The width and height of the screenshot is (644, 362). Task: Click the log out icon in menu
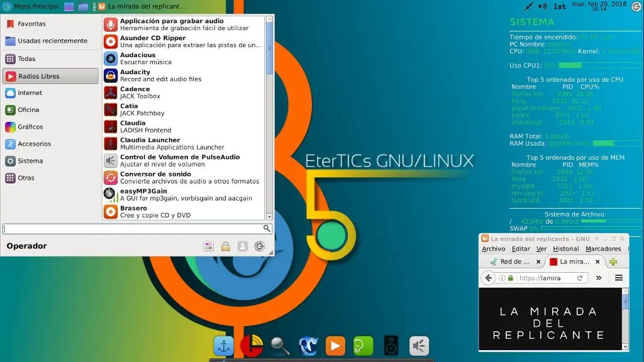260,246
